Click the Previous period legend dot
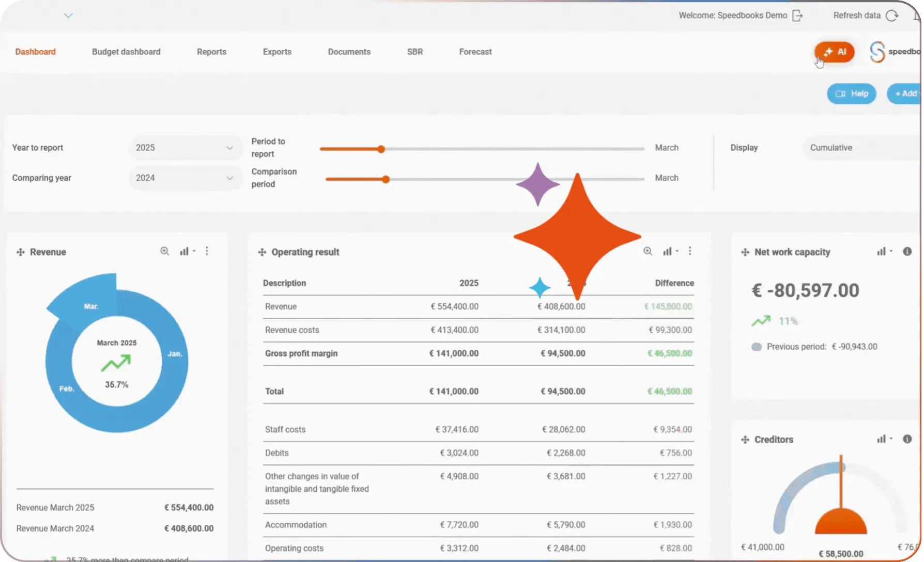 pyautogui.click(x=757, y=347)
